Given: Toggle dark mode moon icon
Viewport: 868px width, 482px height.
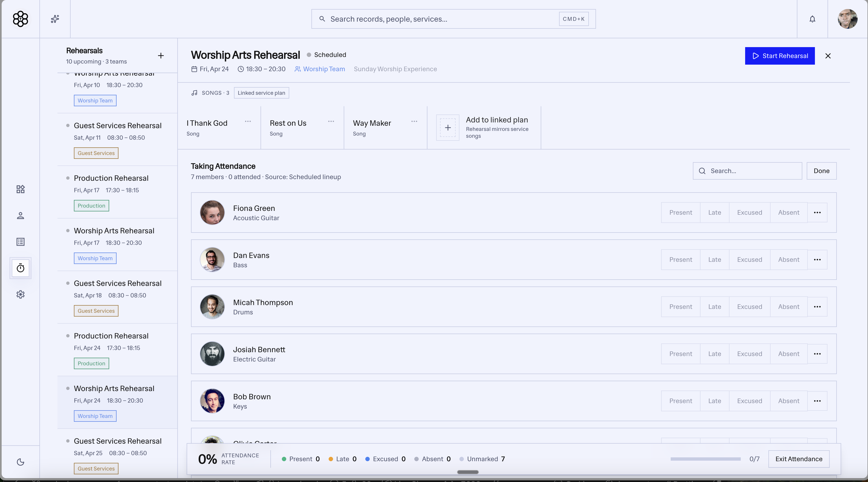Looking at the screenshot, I should (x=21, y=462).
